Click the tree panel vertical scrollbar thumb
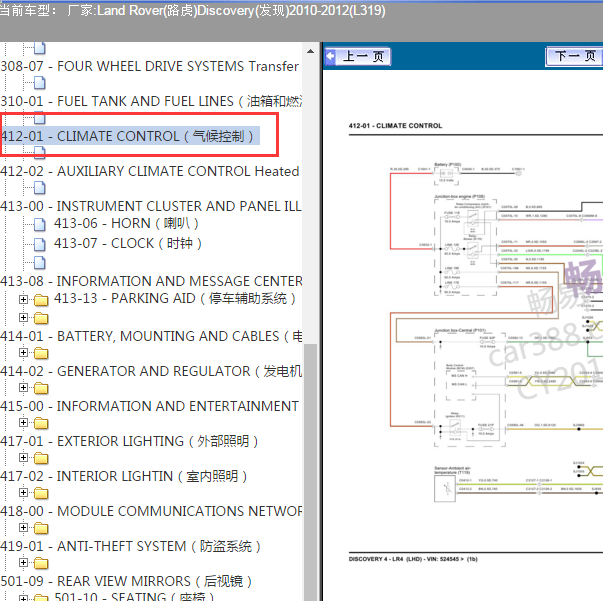This screenshot has height=601, width=603. tap(310, 472)
